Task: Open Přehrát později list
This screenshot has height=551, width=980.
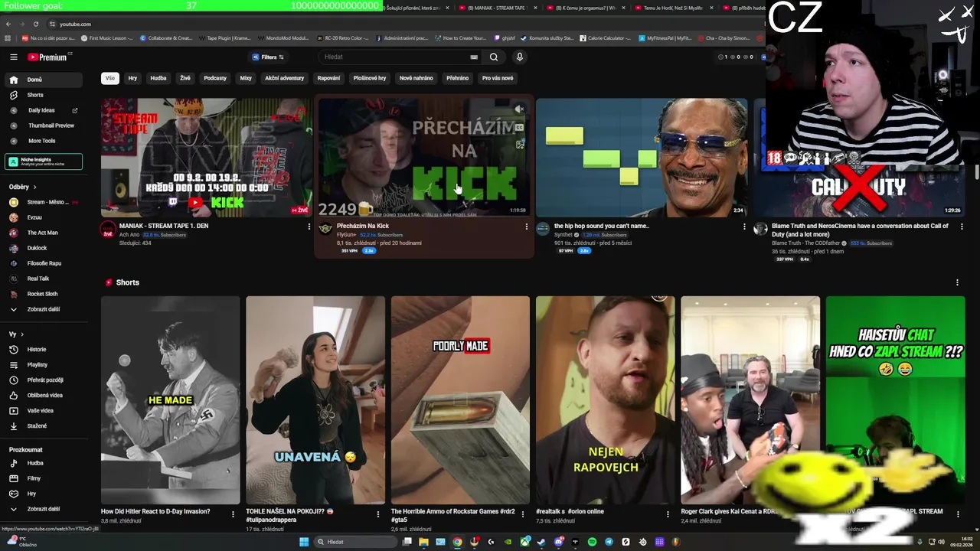Action: point(44,380)
